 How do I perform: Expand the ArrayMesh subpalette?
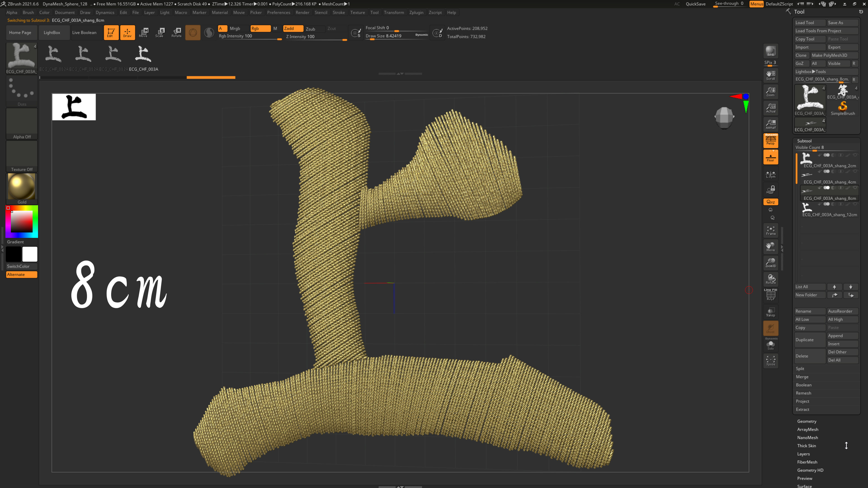(807, 429)
